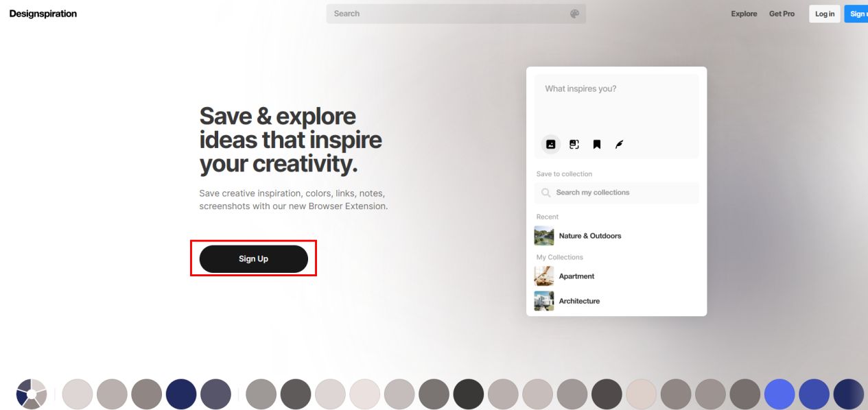Viewport: 868px width, 410px height.
Task: Open the Get Pro menu item
Action: click(782, 14)
